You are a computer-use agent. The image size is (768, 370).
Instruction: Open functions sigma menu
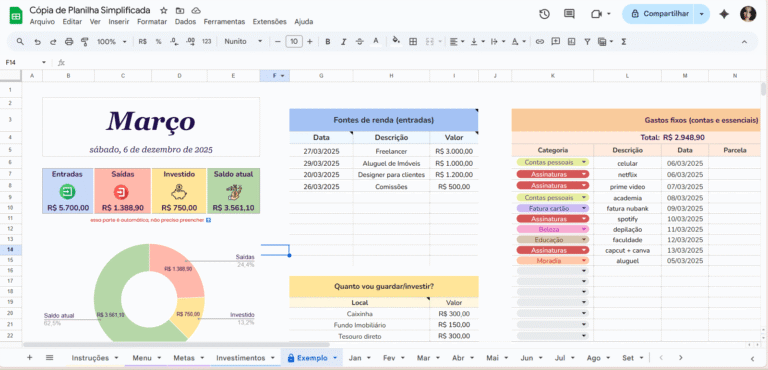(x=624, y=42)
